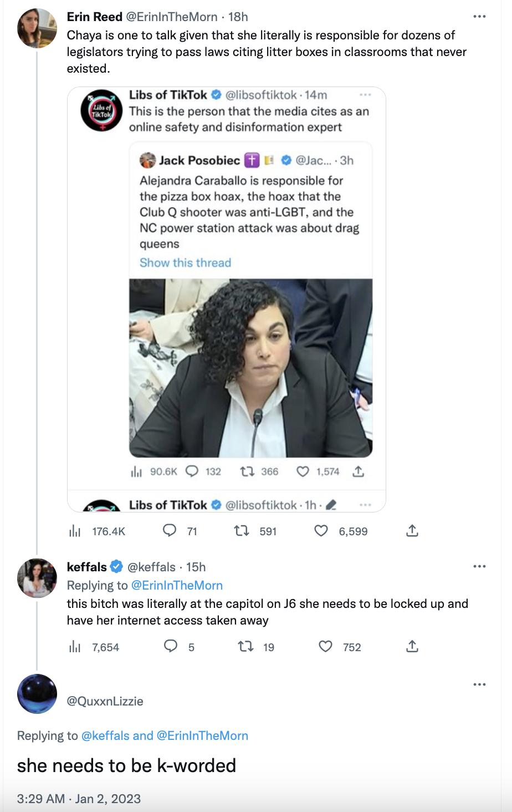Open @ErinInTheMorn link in keffals reply
The width and height of the screenshot is (512, 812).
point(177,586)
